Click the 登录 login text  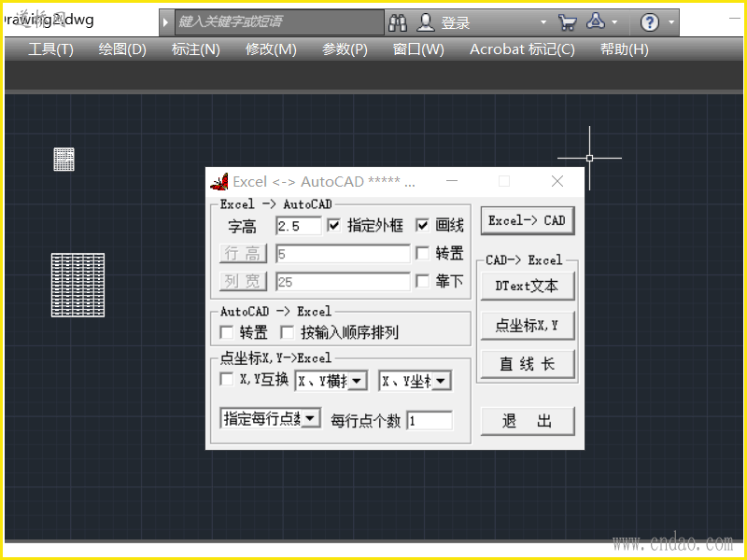click(x=456, y=22)
